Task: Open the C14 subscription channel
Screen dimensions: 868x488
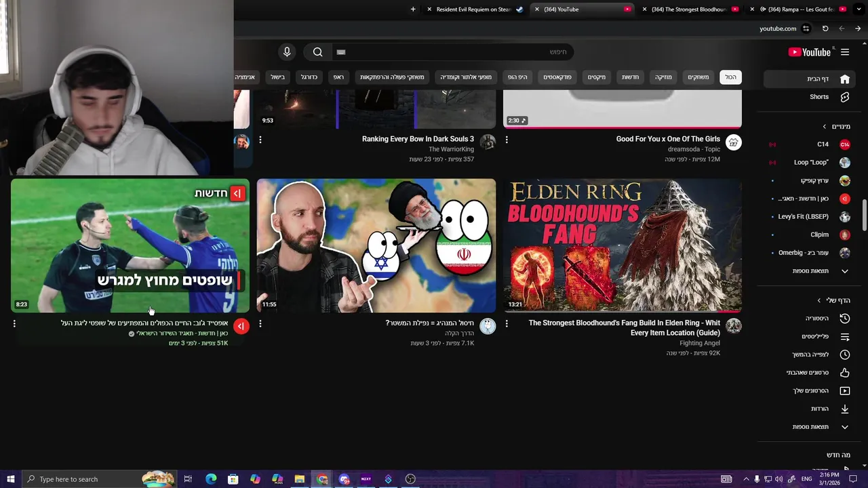Action: coord(810,144)
